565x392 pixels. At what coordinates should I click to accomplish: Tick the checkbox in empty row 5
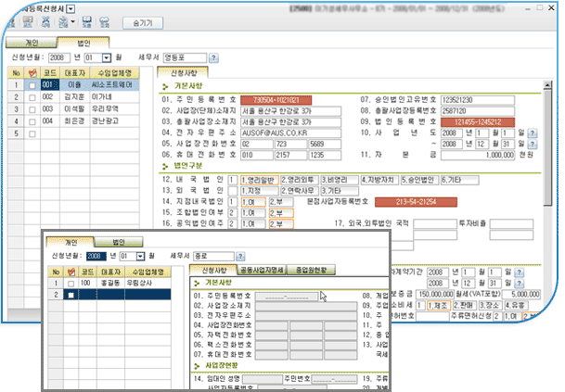tap(32, 133)
